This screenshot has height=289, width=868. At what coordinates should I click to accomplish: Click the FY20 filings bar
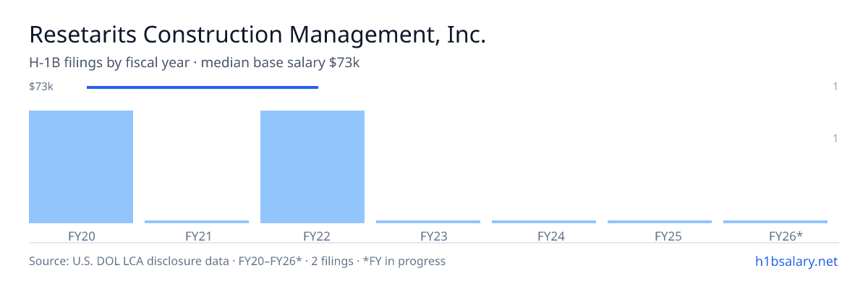[81, 167]
